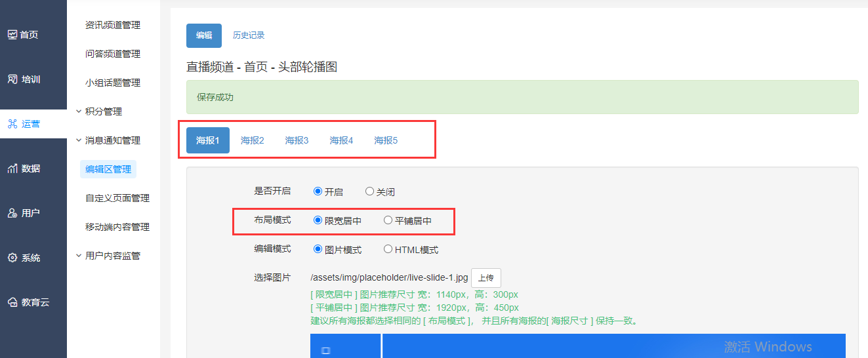Open the 历史记录 tab
868x358 pixels.
(249, 35)
